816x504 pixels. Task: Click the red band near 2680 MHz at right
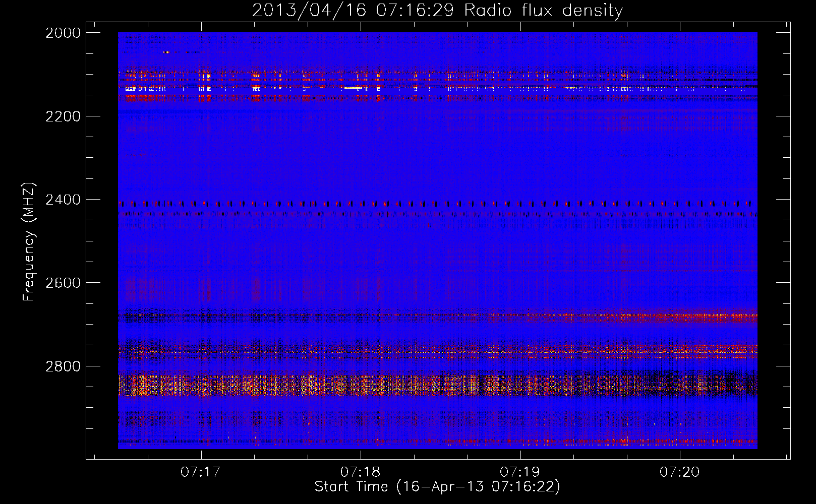706,318
